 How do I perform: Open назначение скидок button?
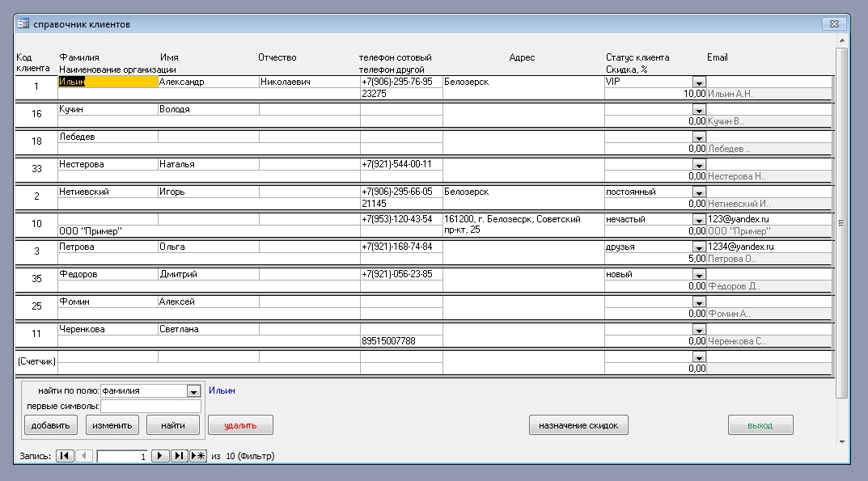[578, 425]
